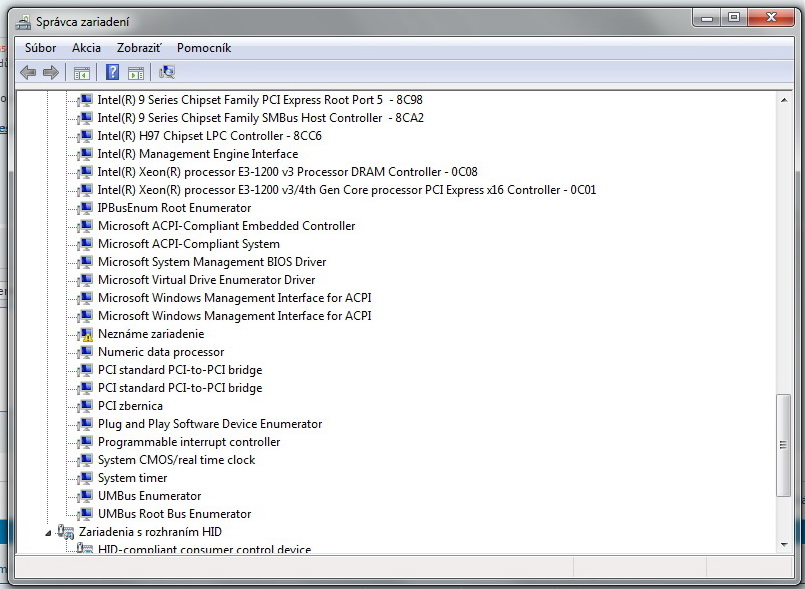Select the unknown device warning icon next to Neznáme zariadenie
805x589 pixels.
[x=85, y=334]
